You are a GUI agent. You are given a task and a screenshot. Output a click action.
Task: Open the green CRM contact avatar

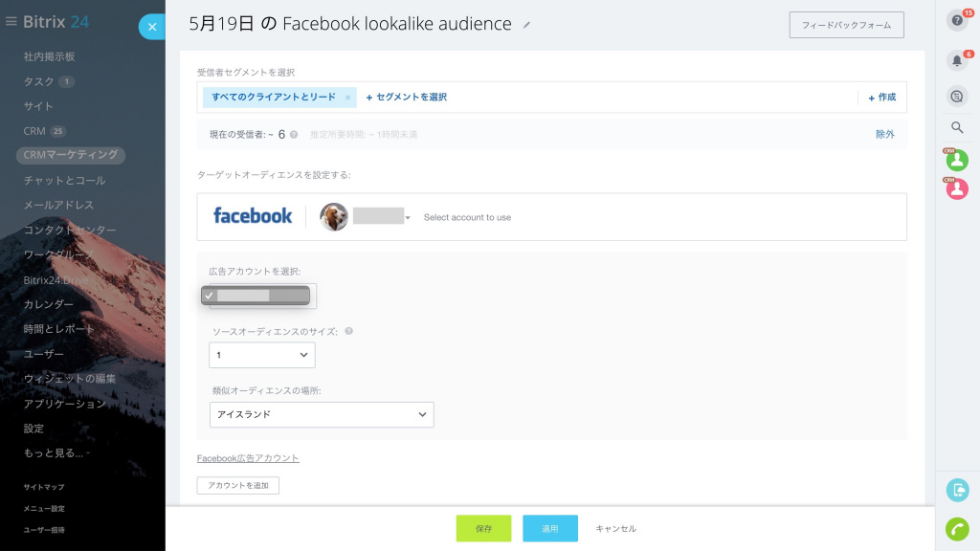click(957, 160)
